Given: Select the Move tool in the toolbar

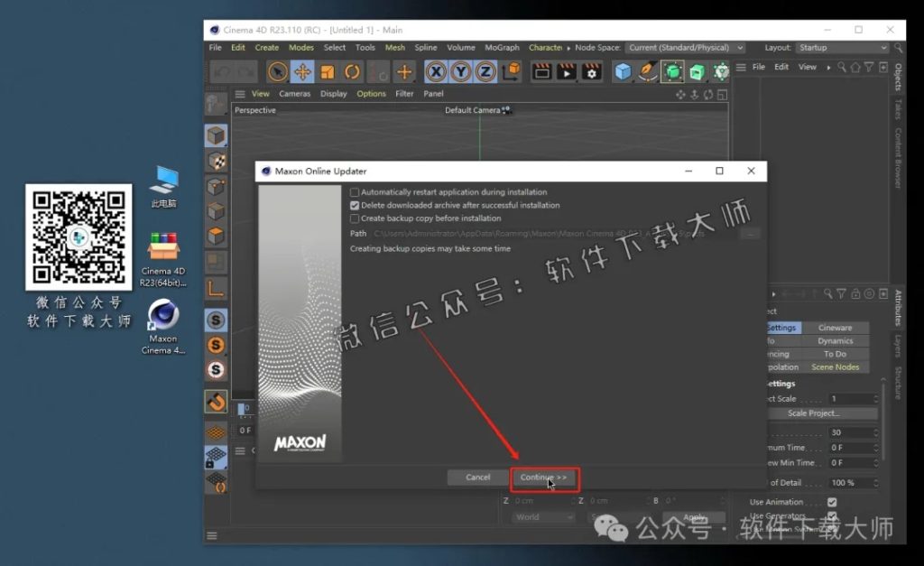Looking at the screenshot, I should 303,71.
